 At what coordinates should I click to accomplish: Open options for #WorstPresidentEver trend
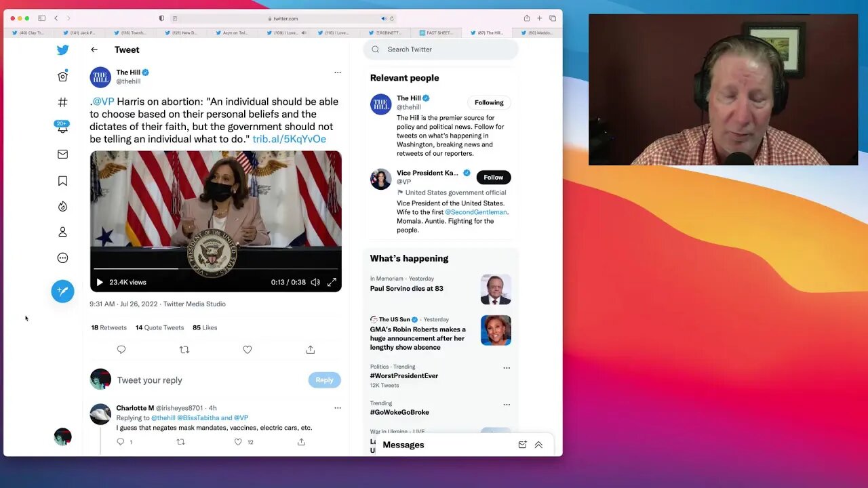pos(507,368)
